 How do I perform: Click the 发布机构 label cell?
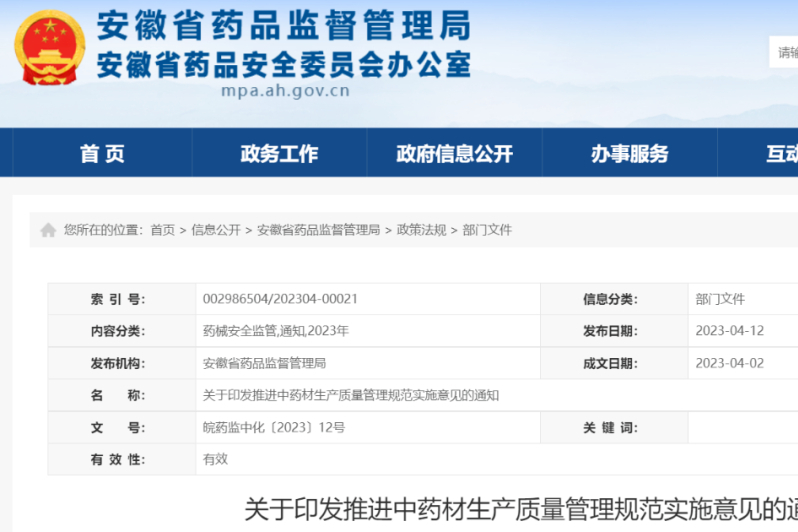[122, 363]
